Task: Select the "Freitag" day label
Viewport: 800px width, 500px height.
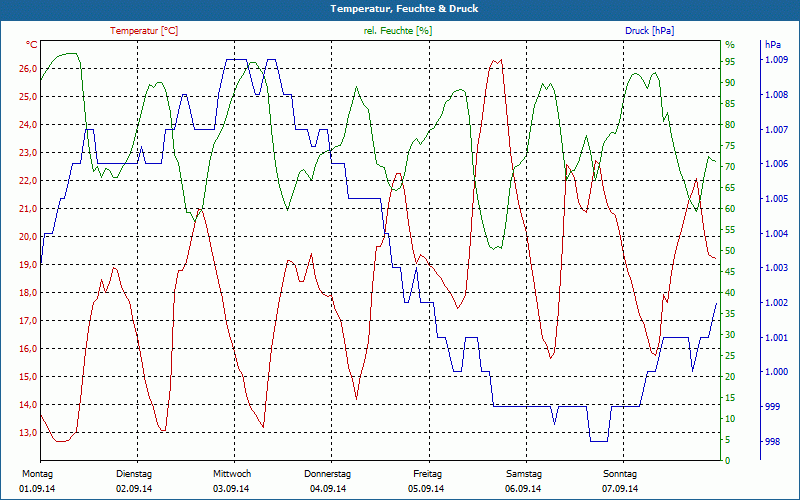Action: (428, 474)
